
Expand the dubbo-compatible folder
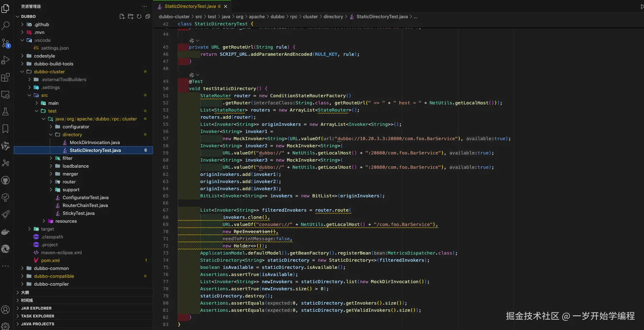tap(22, 276)
